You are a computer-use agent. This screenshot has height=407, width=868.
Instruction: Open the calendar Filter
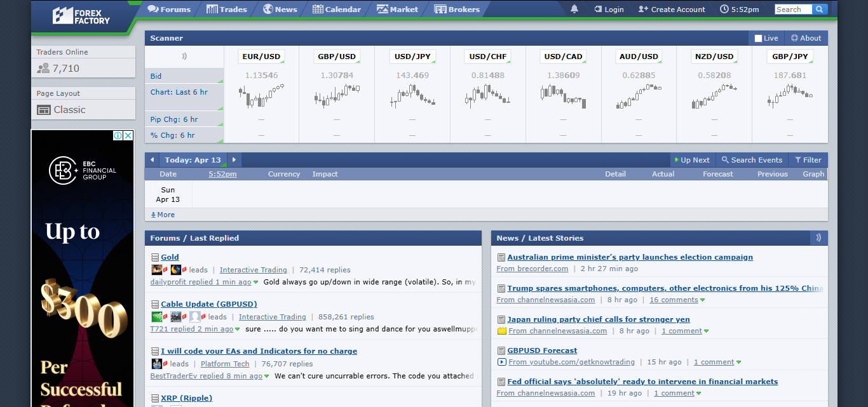click(x=808, y=160)
